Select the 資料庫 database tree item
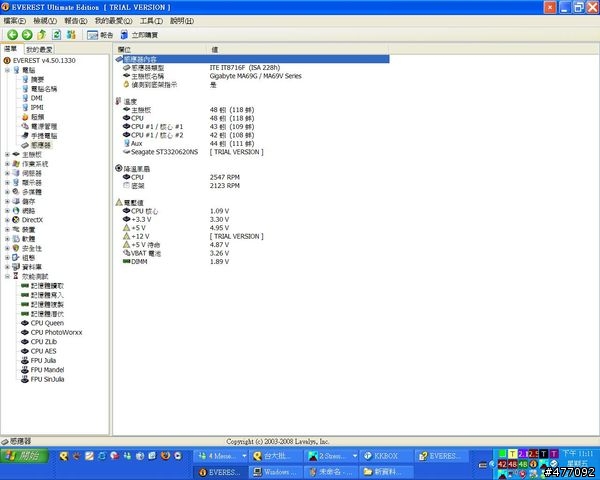The width and height of the screenshot is (600, 480). (27, 267)
